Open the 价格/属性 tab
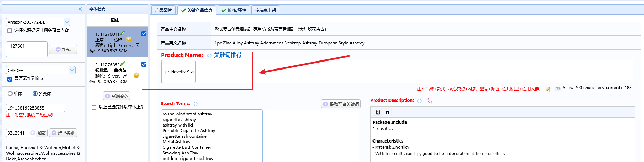 tap(234, 10)
